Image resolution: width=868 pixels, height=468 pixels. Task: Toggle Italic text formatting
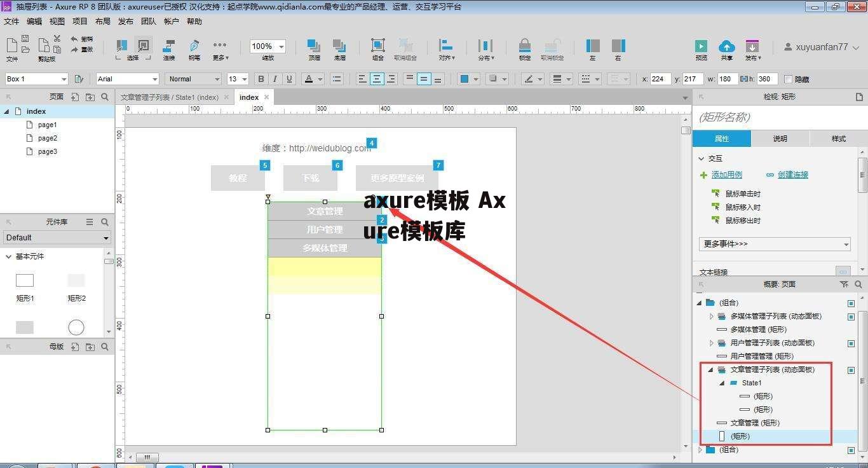pos(275,79)
